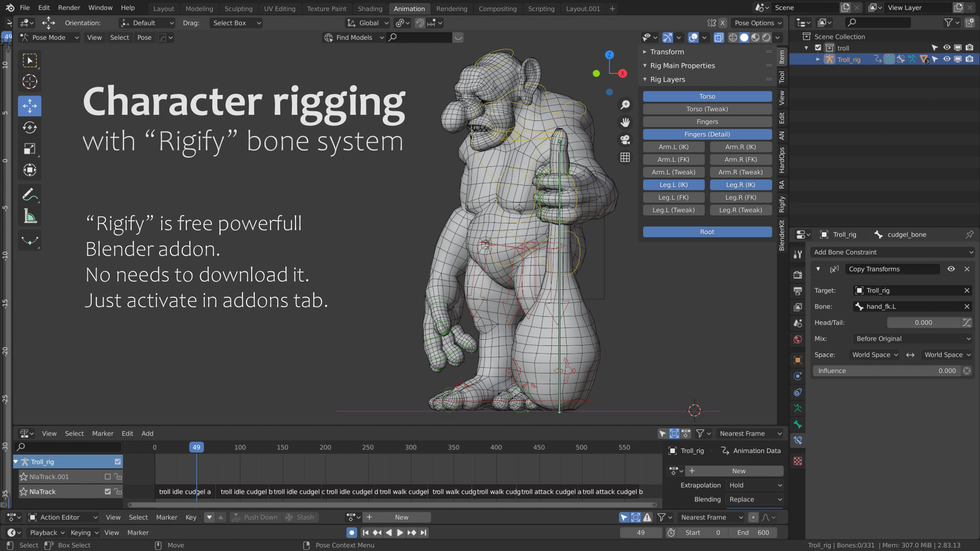The height and width of the screenshot is (551, 980).
Task: Toggle X-Ray mode in the viewport header
Action: (x=719, y=37)
